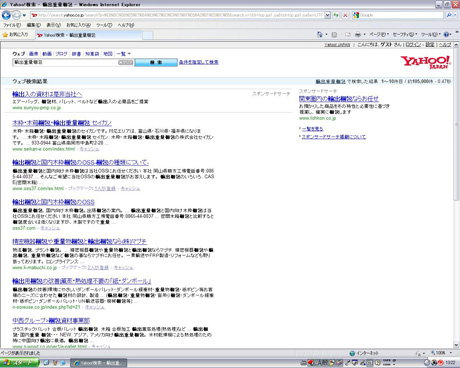Click the Show Desktop quick launch icon
This screenshot has height=368, width=460.
click(x=46, y=363)
